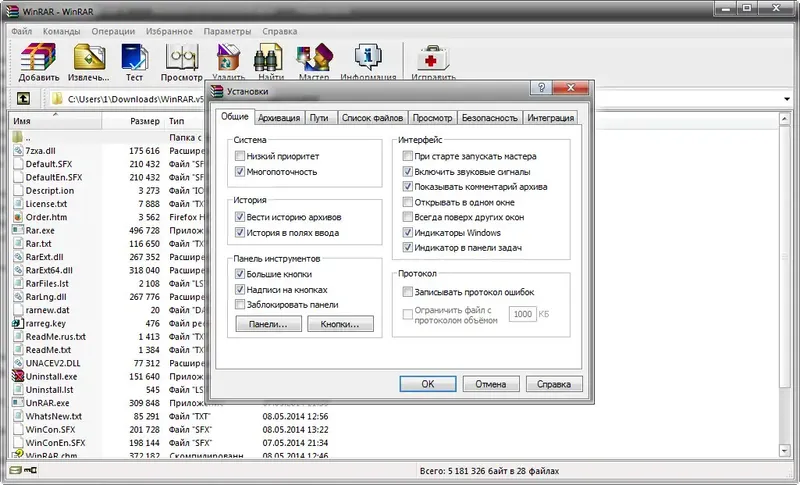Open the Файл menu

pos(21,31)
